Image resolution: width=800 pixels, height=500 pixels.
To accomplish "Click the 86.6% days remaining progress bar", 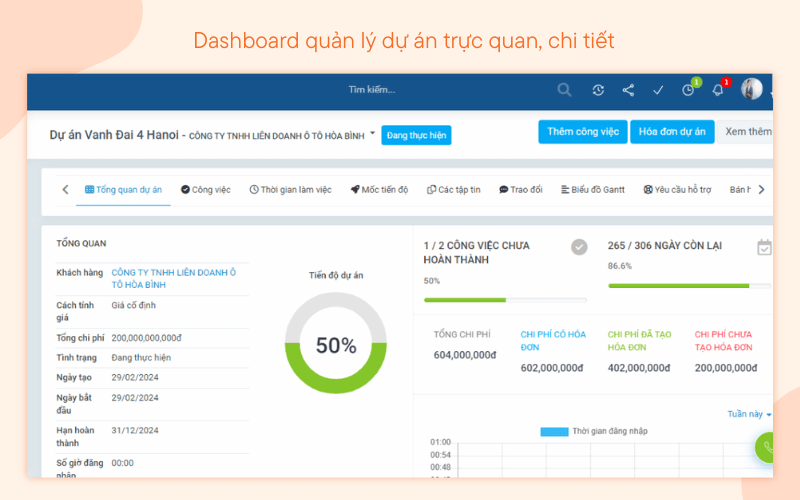I will pyautogui.click(x=689, y=286).
